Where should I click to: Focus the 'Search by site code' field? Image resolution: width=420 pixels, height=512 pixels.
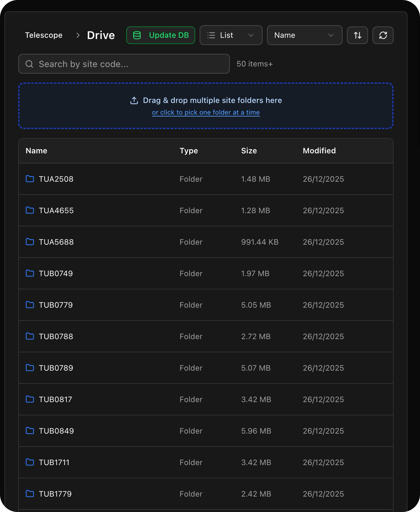tap(124, 64)
